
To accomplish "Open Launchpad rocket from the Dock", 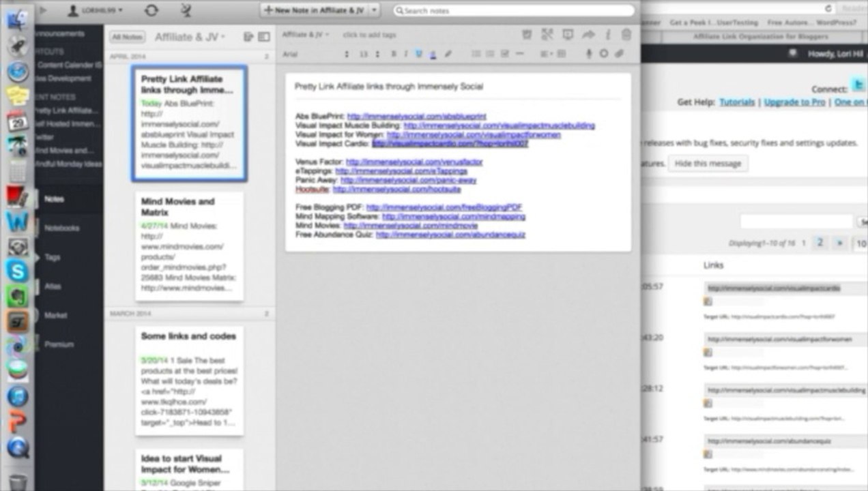I will [18, 46].
